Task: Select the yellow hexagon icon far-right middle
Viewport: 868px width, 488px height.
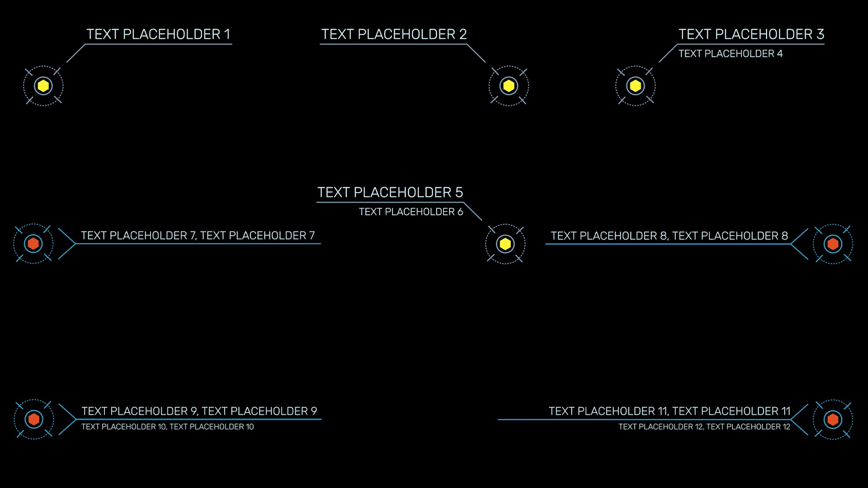Action: (505, 244)
